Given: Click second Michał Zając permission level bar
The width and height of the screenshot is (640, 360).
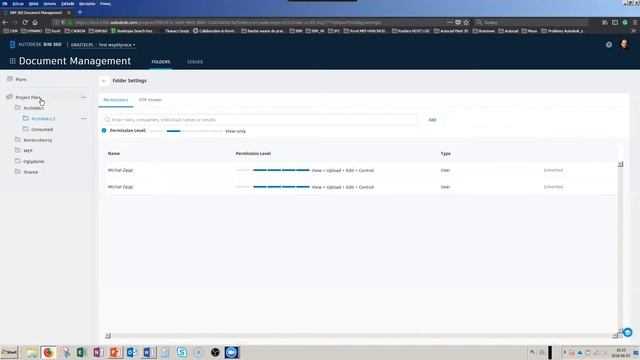Looking at the screenshot, I should coord(273,187).
